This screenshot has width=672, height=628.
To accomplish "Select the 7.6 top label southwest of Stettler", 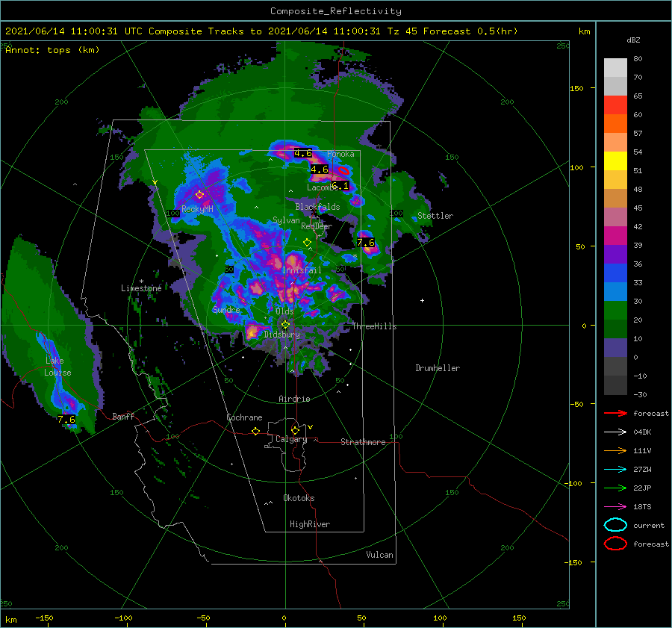I will point(366,243).
